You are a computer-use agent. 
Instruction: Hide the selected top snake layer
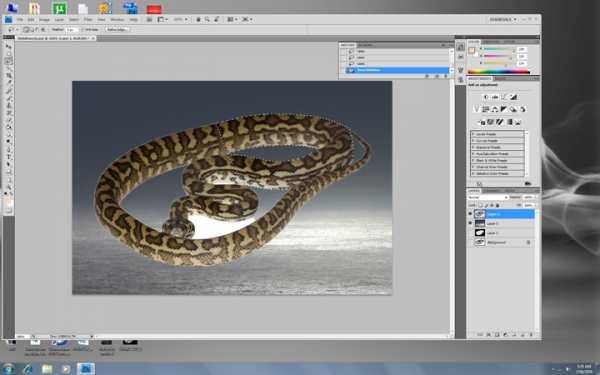(x=470, y=214)
